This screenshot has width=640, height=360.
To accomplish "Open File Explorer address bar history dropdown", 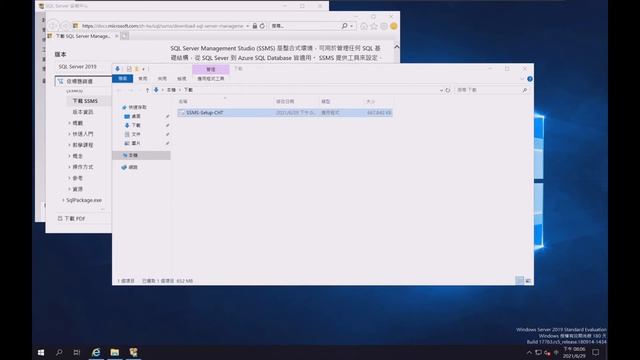I will click(x=441, y=90).
